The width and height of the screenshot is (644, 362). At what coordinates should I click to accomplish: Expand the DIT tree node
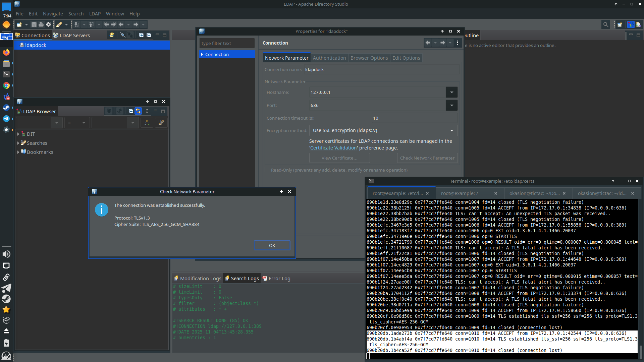click(18, 134)
